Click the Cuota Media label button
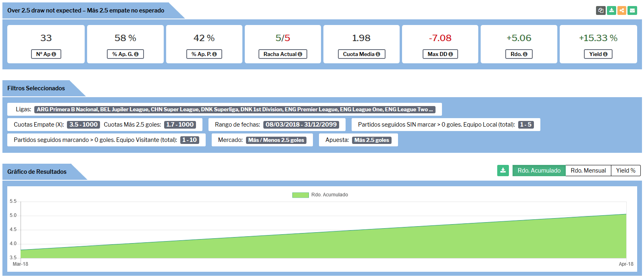The image size is (644, 279). (x=361, y=54)
